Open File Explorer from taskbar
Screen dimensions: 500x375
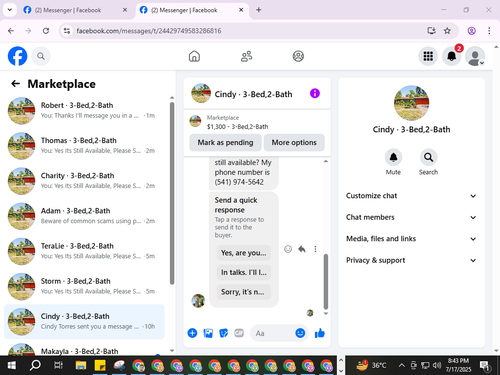click(x=81, y=365)
